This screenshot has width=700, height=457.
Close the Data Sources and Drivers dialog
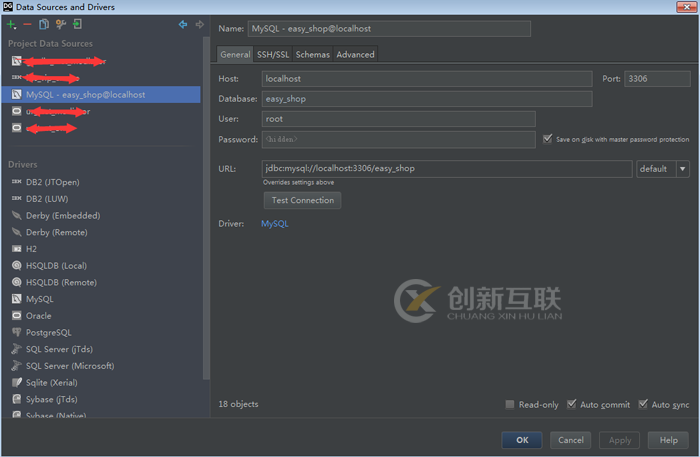coord(687,6)
